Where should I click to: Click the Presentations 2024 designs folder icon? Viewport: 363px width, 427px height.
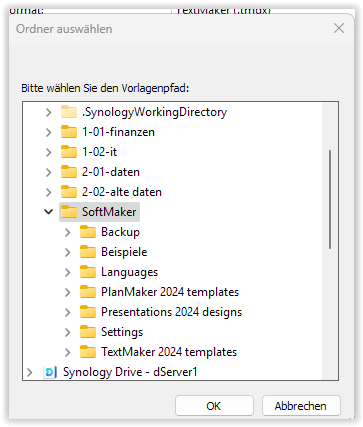click(x=88, y=312)
